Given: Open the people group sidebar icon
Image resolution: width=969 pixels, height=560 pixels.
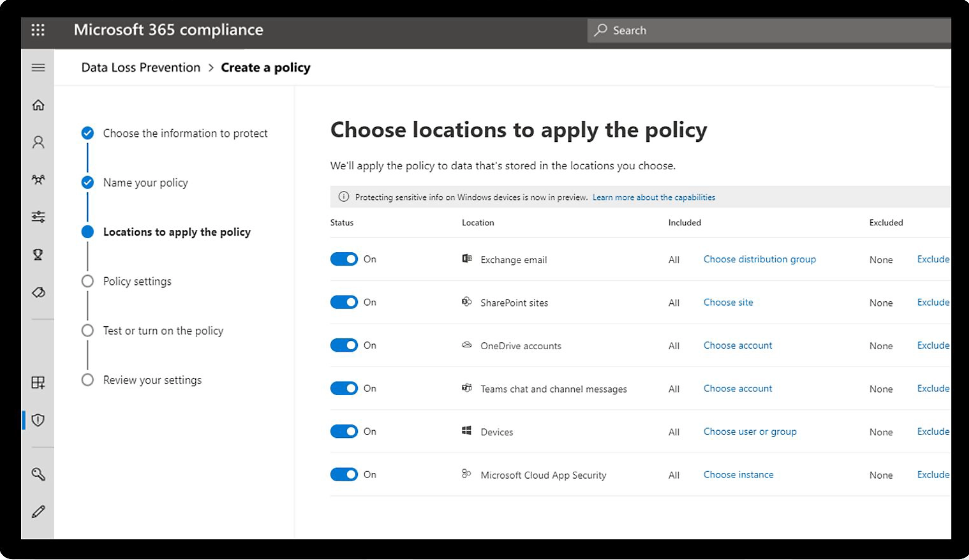Looking at the screenshot, I should (38, 180).
